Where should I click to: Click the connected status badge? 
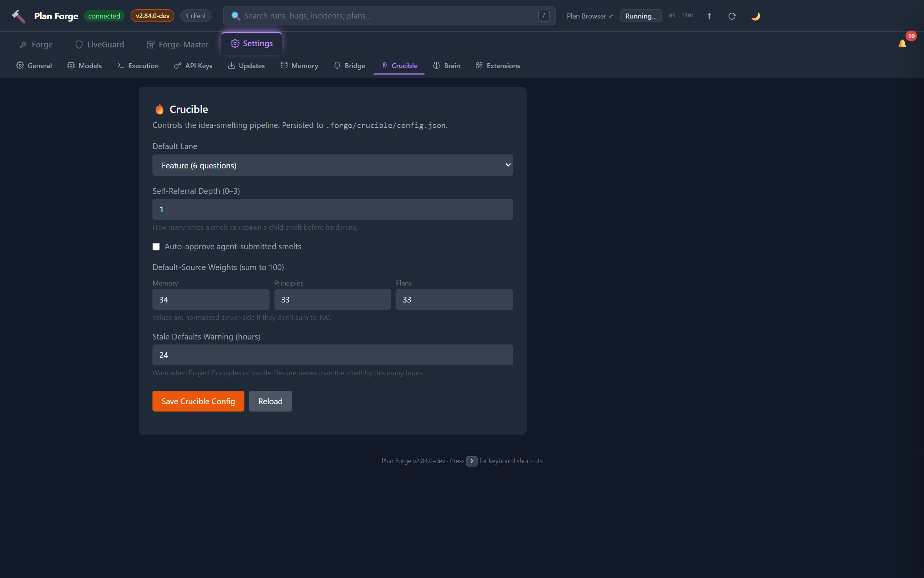[104, 16]
